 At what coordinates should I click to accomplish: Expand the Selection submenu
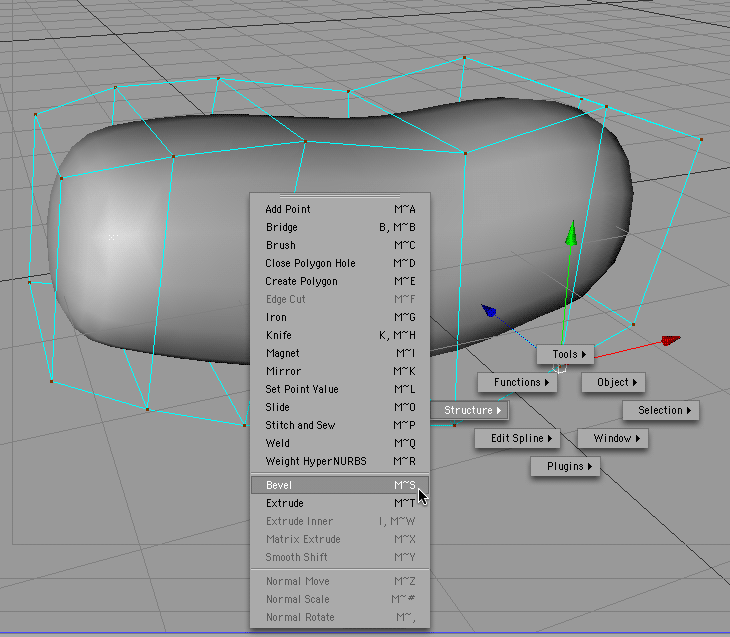coord(666,410)
